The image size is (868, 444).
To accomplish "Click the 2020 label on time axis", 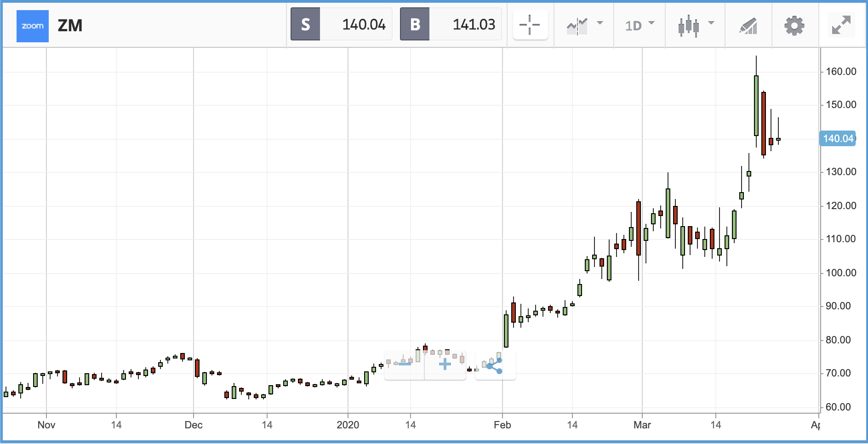I will click(348, 425).
